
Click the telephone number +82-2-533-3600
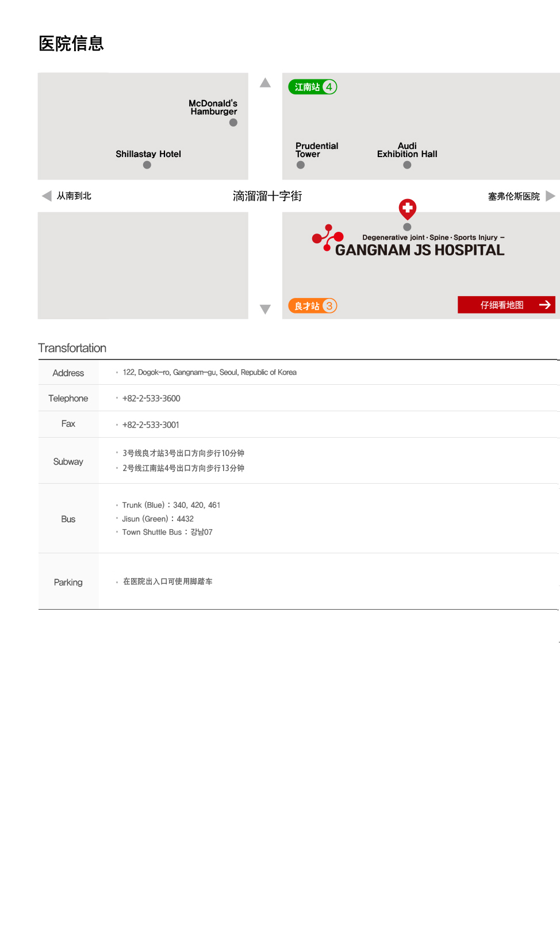pyautogui.click(x=151, y=399)
